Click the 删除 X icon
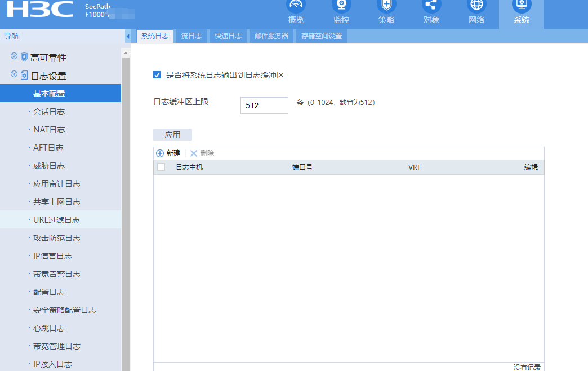The image size is (588, 371). (x=194, y=153)
